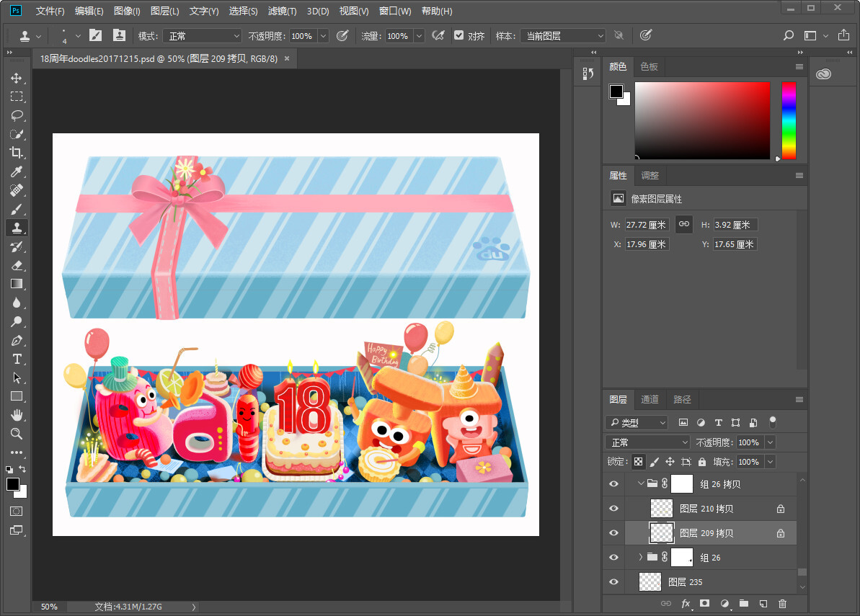
Task: Select the Move tool
Action: pyautogui.click(x=17, y=78)
